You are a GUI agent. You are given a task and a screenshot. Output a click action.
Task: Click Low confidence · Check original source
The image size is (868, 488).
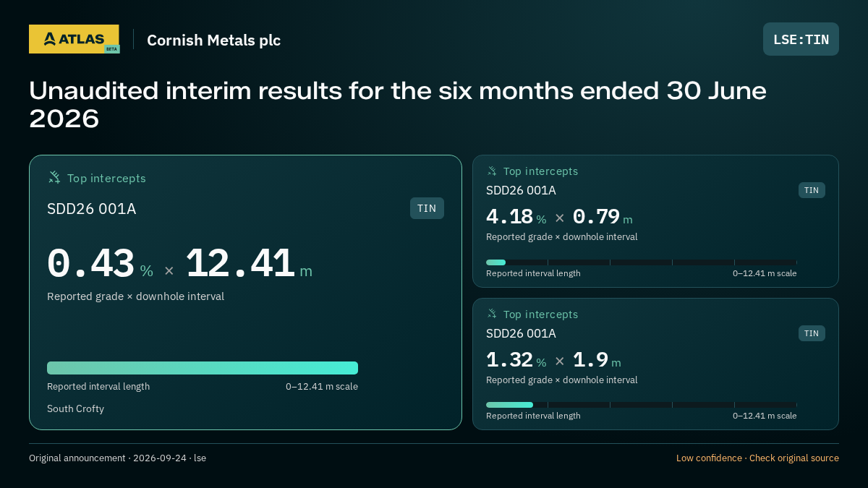pyautogui.click(x=757, y=458)
